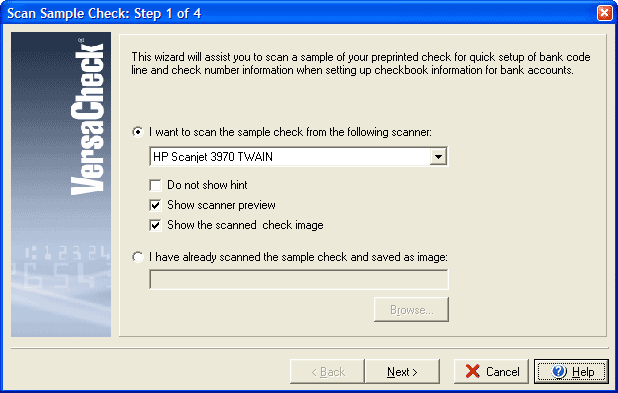Uncheck Show the scanned check image checkbox
The width and height of the screenshot is (618, 393).
[155, 225]
